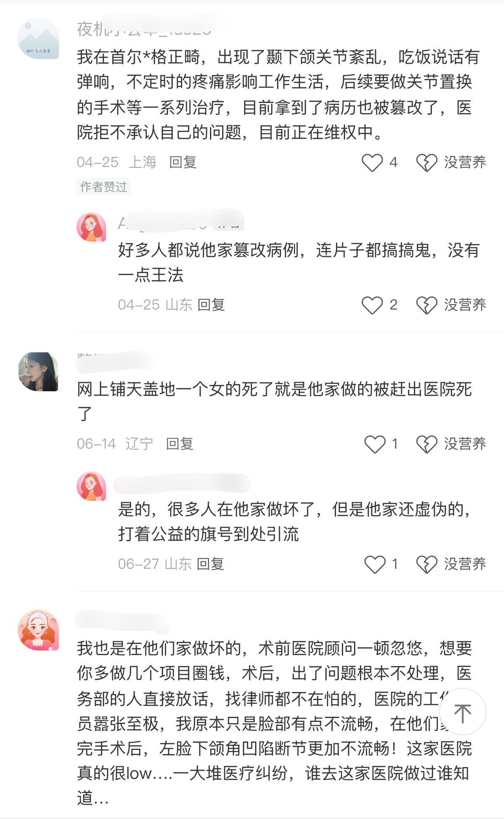
Task: Tap the 作者赞过 tag
Action: tap(103, 187)
